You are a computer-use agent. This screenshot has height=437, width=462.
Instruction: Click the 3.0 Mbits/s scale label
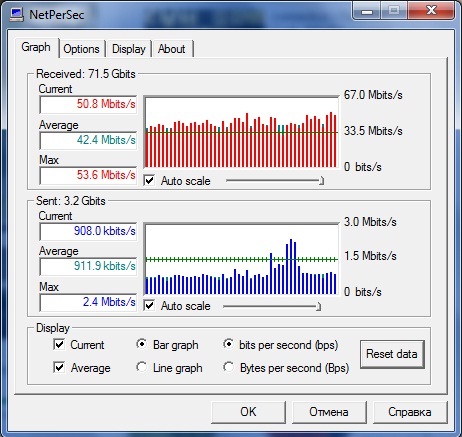click(x=370, y=222)
